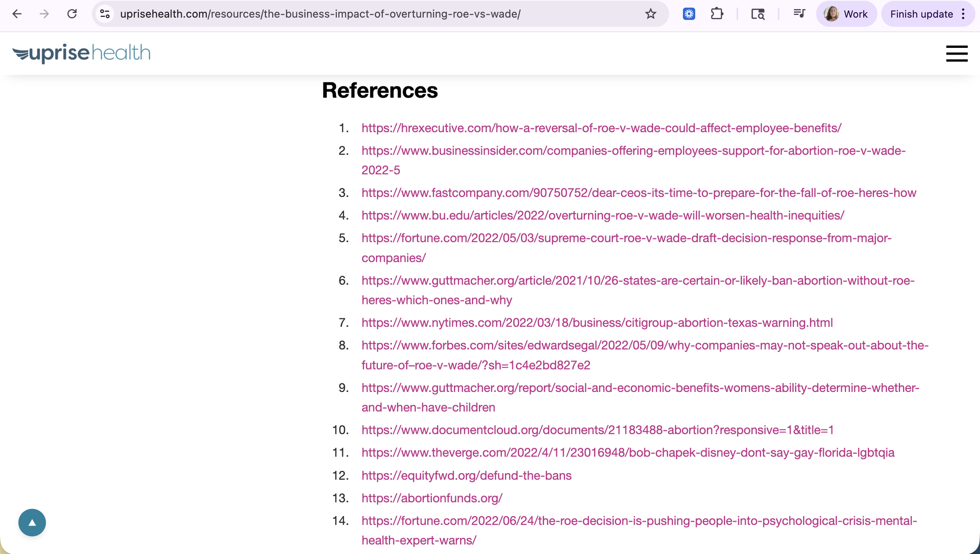Open the blue snowflake extension icon
This screenshot has height=554, width=980.
689,14
